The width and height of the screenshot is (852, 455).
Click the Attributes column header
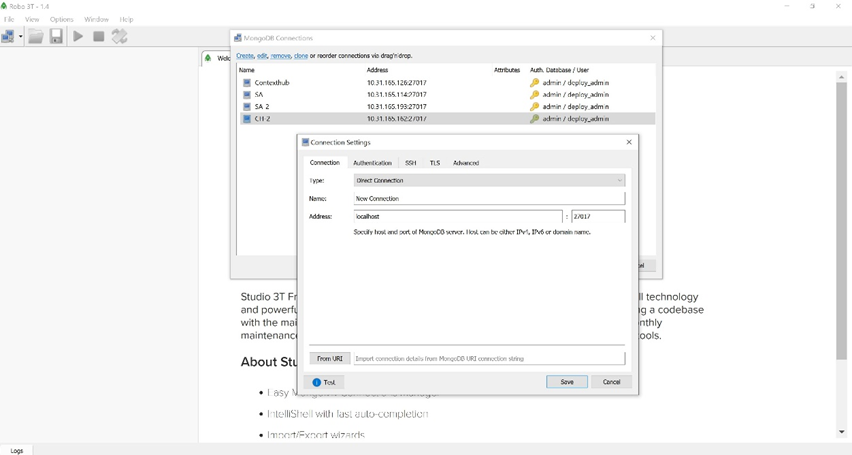click(507, 70)
